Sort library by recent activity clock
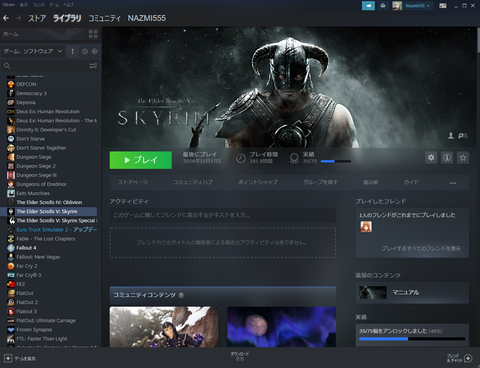The image size is (480, 368). pos(85,51)
